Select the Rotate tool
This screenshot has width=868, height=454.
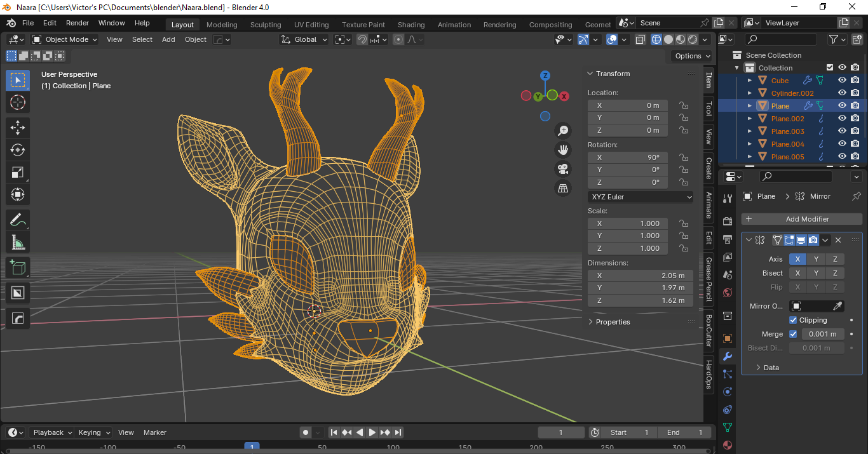click(18, 150)
